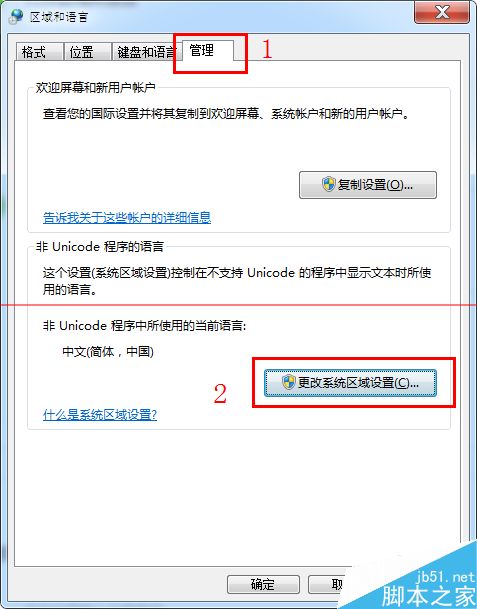
Task: Open link 告诉我关于这些帐户的详细信息
Action: pos(127,218)
